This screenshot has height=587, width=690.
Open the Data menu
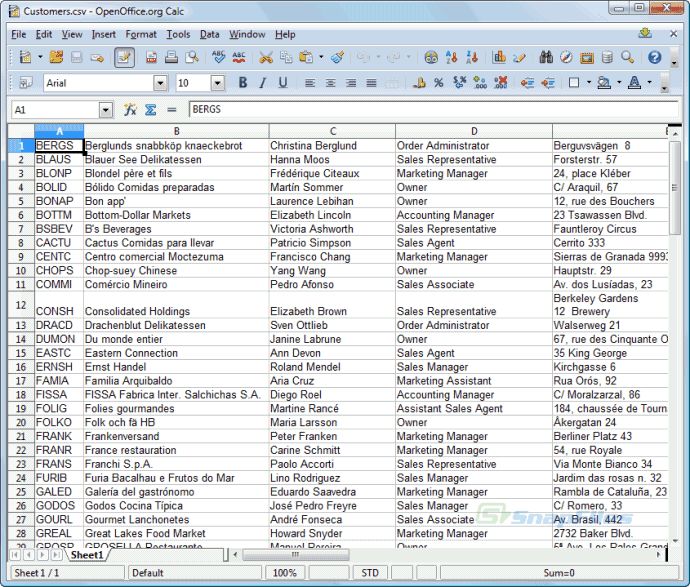pos(209,34)
